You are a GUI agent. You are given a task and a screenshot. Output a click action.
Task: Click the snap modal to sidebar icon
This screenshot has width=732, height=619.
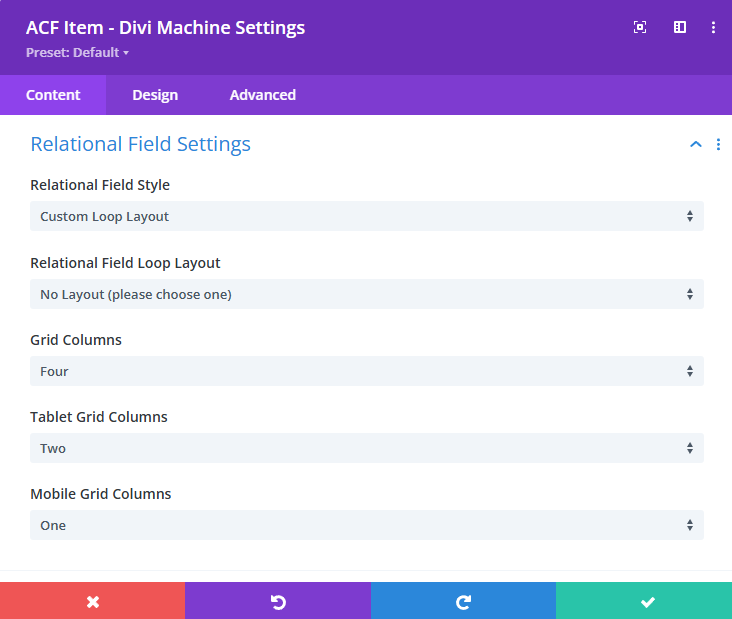click(x=680, y=27)
